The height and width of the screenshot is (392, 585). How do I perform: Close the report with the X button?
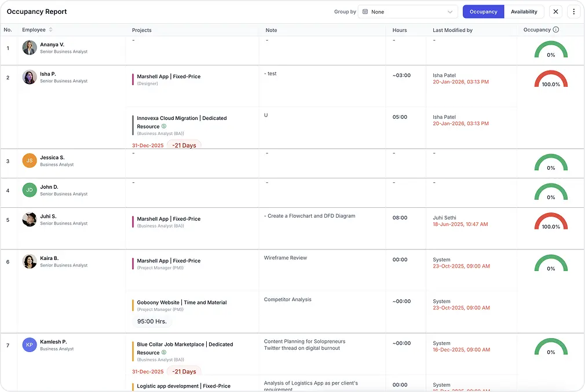click(x=555, y=12)
